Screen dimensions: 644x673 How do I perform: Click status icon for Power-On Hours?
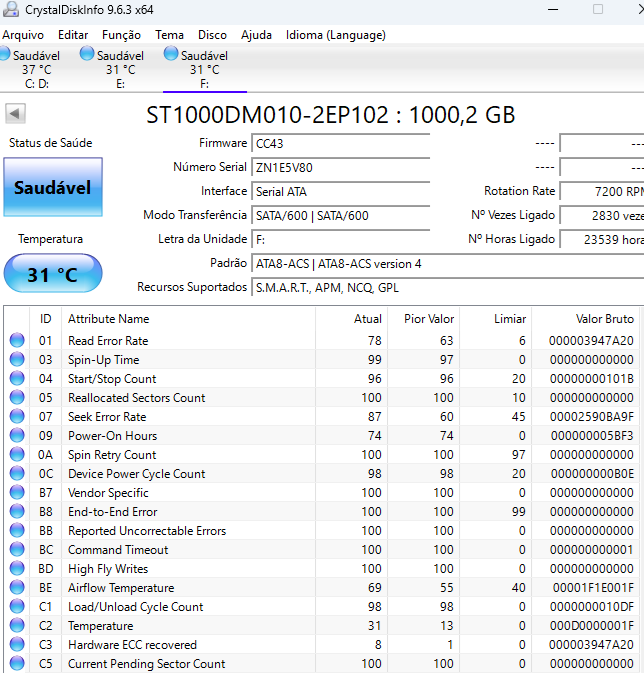click(x=17, y=435)
